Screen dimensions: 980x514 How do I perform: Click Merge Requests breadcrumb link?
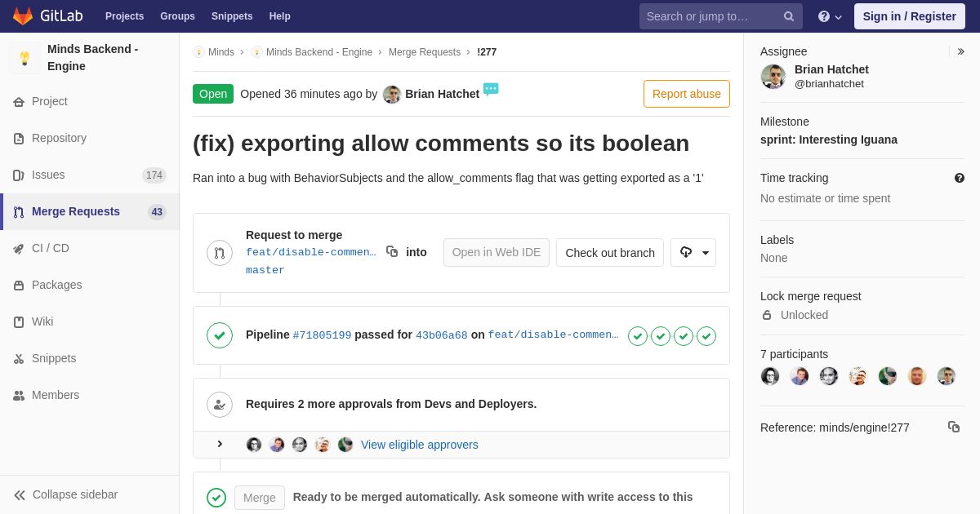[425, 52]
